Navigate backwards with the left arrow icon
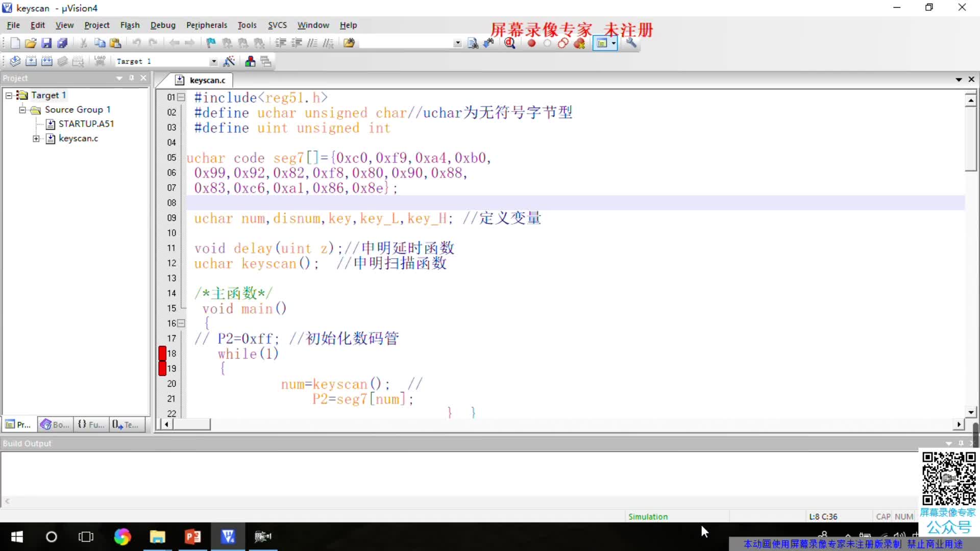Screen dimensions: 980x551 pos(174,43)
